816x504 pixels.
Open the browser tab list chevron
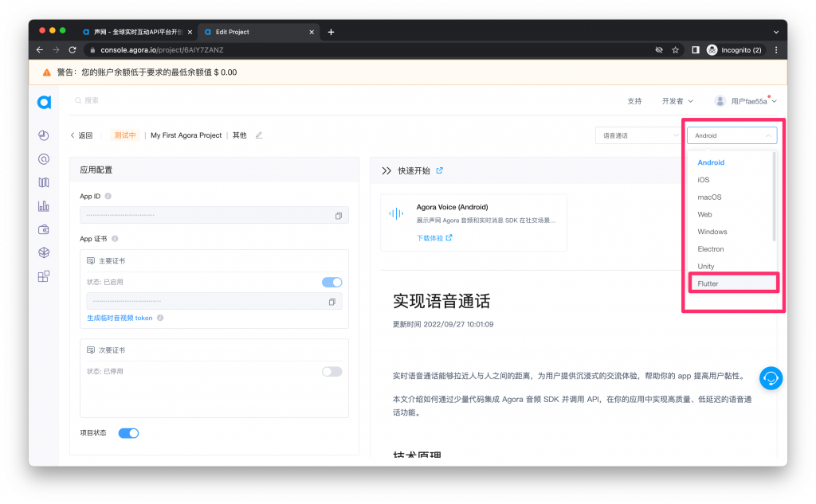tap(776, 32)
